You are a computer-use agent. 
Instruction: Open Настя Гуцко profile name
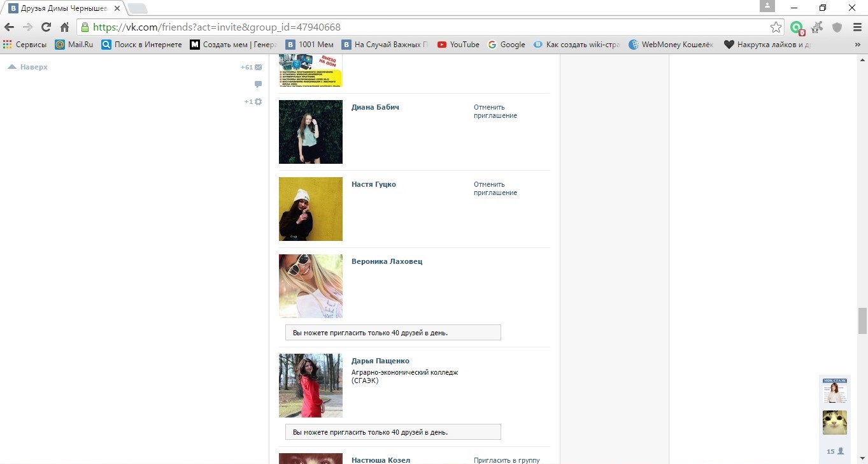coord(374,184)
